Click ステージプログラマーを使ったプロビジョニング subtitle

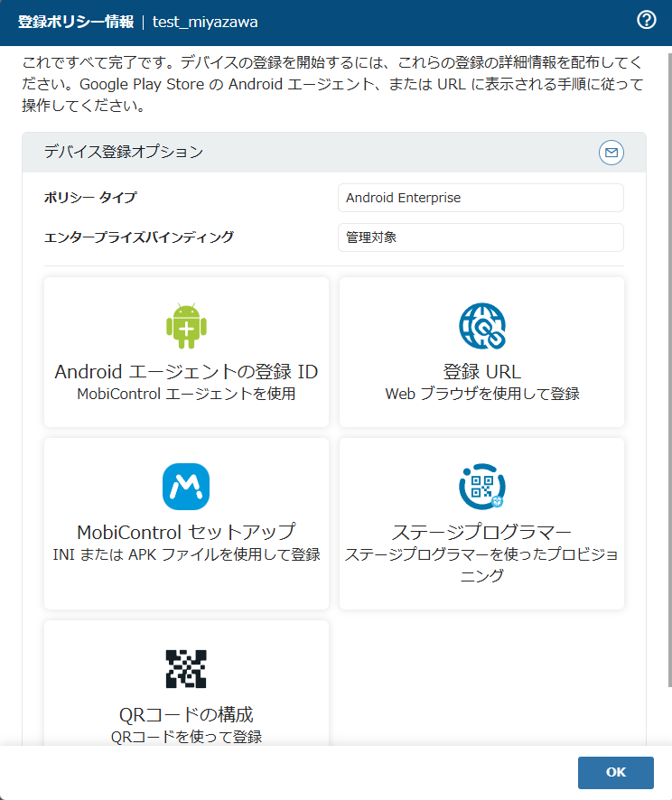tap(481, 565)
